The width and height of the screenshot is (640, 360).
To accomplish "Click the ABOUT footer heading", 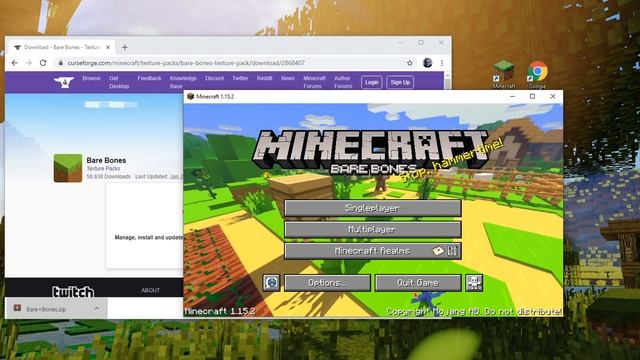I will pos(151,290).
